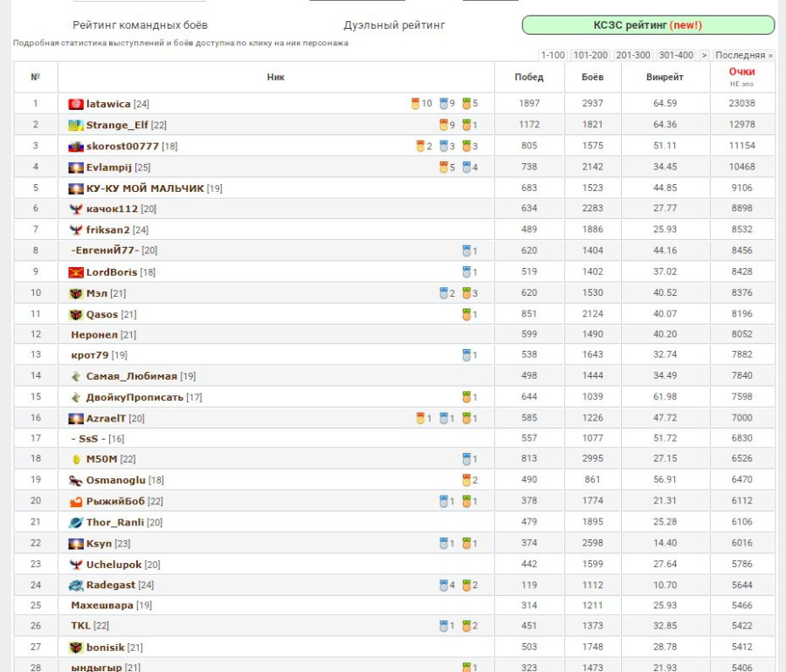
Task: Open the Рейтинг командных боёв tab
Action: (140, 25)
